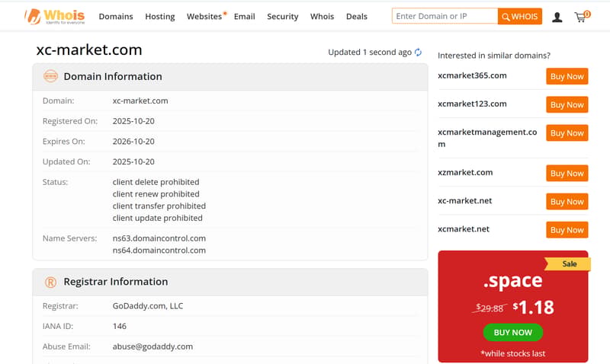The height and width of the screenshot is (364, 610).
Task: Click abuse@godaddy.com email
Action: [x=152, y=346]
